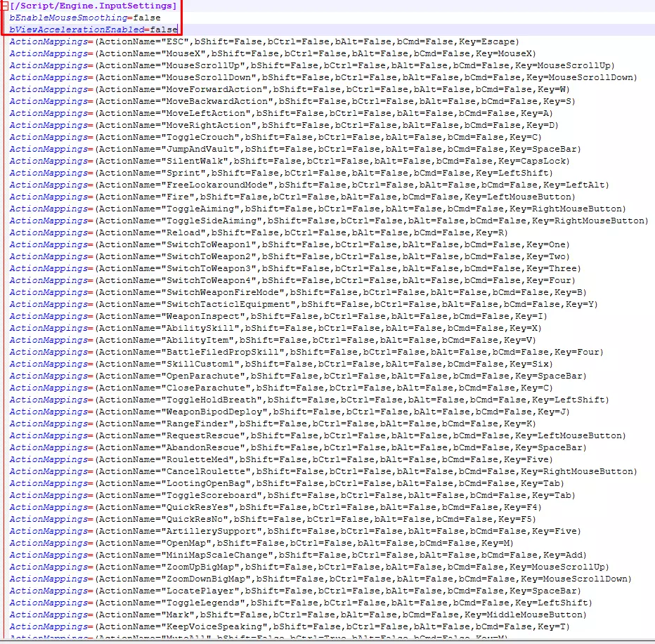This screenshot has height=644, width=655.
Task: Click the ActionName="ESC" mapping line
Action: pyautogui.click(x=264, y=41)
